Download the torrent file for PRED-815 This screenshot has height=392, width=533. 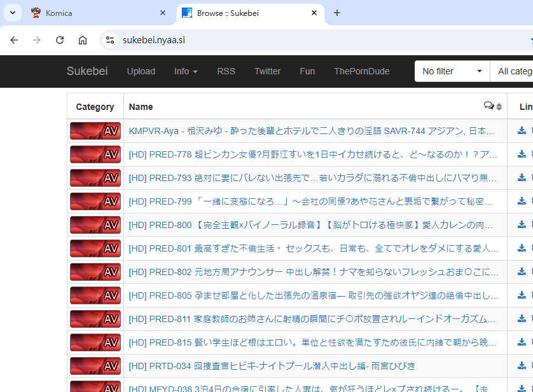522,342
